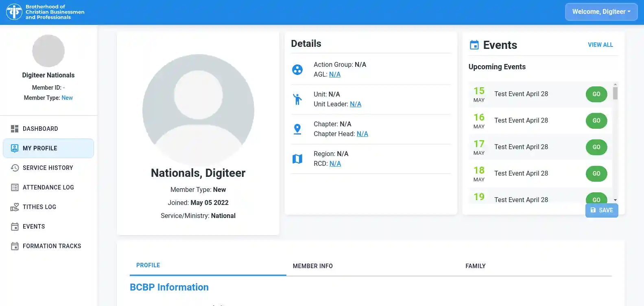Click the RCD N/A link

click(x=335, y=164)
